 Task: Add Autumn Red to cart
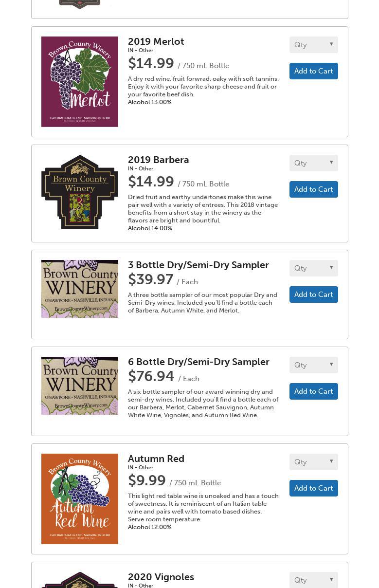(x=314, y=488)
